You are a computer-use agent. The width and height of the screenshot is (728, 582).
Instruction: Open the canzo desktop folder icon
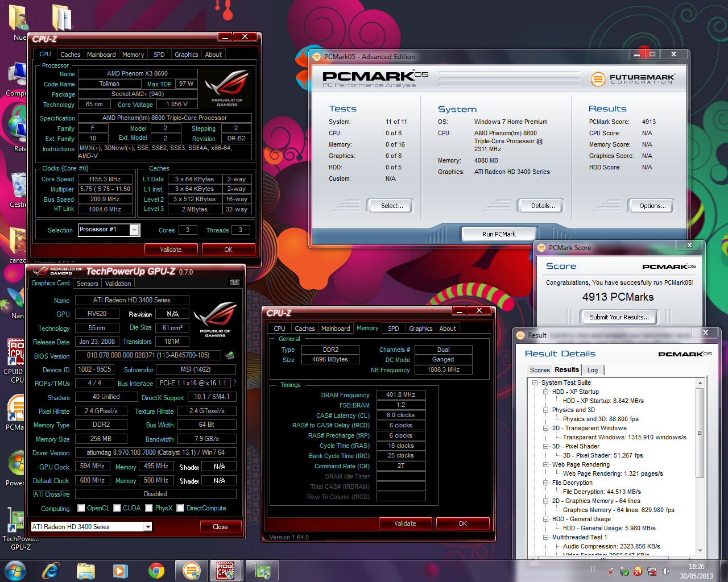tap(17, 245)
